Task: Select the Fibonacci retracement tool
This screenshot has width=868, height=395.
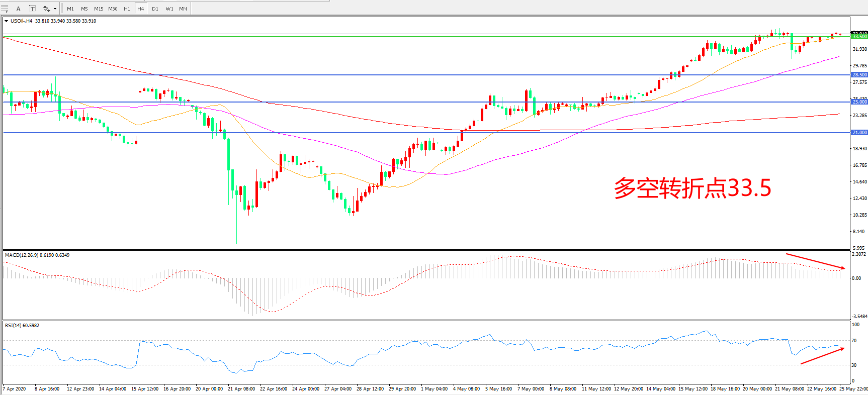Action: tap(5, 9)
